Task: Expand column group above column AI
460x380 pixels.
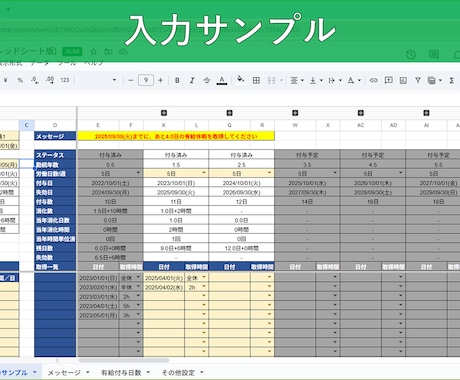Action: coord(427,113)
